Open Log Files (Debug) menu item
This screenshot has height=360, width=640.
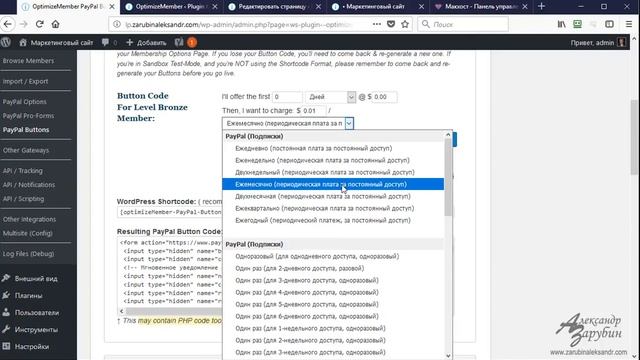click(28, 254)
